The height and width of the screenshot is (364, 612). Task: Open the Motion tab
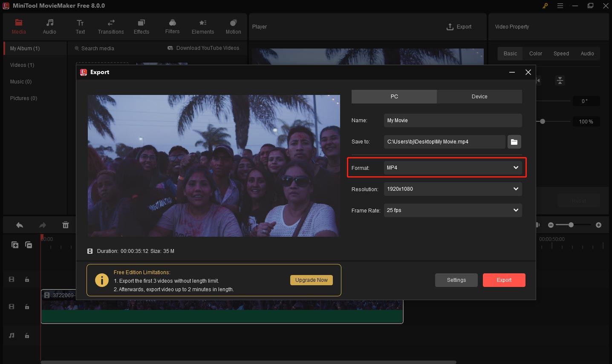[x=233, y=26]
